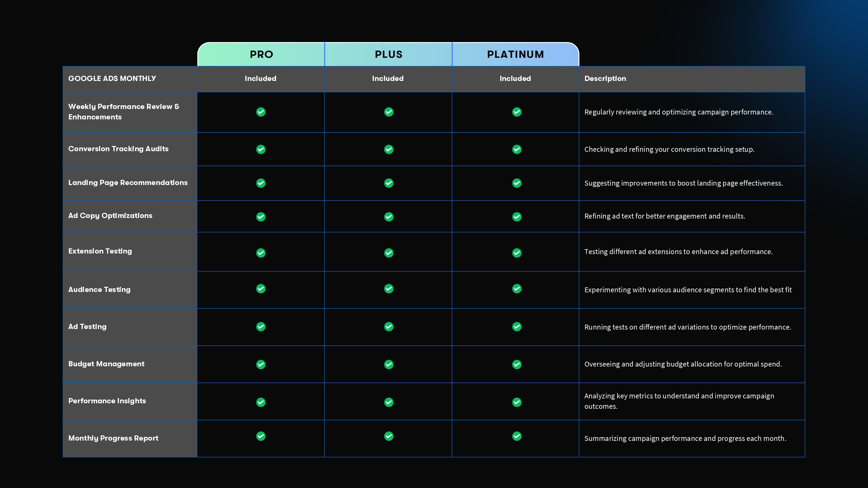Click the Monthly Progress Report description text
This screenshot has height=488, width=868.
(685, 438)
